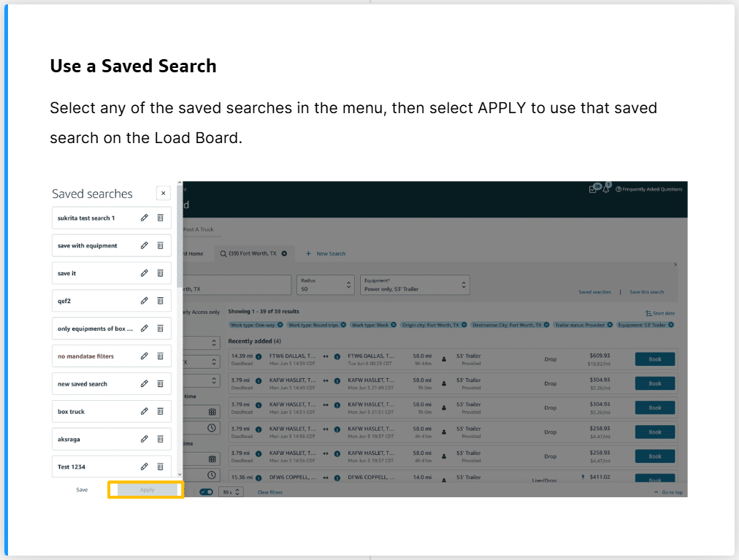The image size is (739, 560).
Task: Click pencil icon for 'qef2' search
Action: tap(145, 301)
